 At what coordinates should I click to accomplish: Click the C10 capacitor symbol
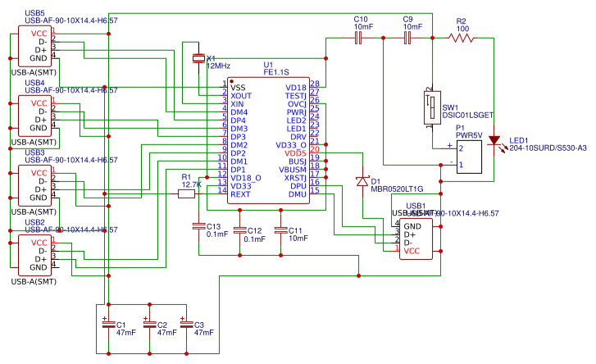358,38
